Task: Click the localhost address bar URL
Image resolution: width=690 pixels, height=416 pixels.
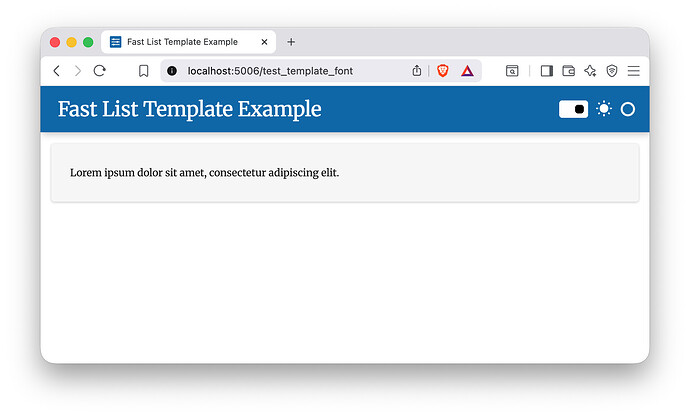Action: point(270,71)
